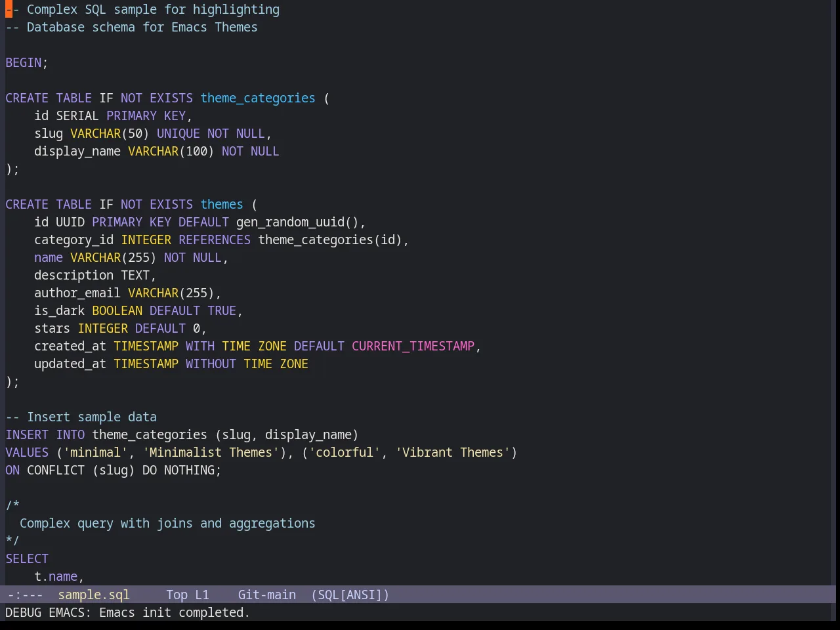Click VARCHAR(100) on the display_name line
Screen dimensions: 840x630
point(171,151)
